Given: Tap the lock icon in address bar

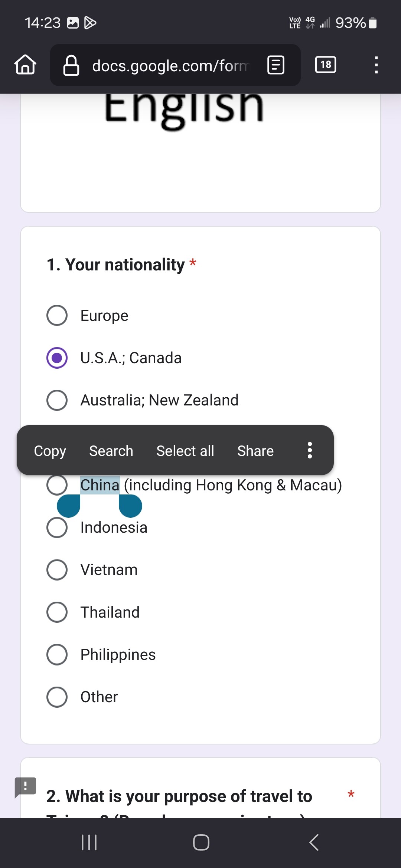Looking at the screenshot, I should pos(71,65).
